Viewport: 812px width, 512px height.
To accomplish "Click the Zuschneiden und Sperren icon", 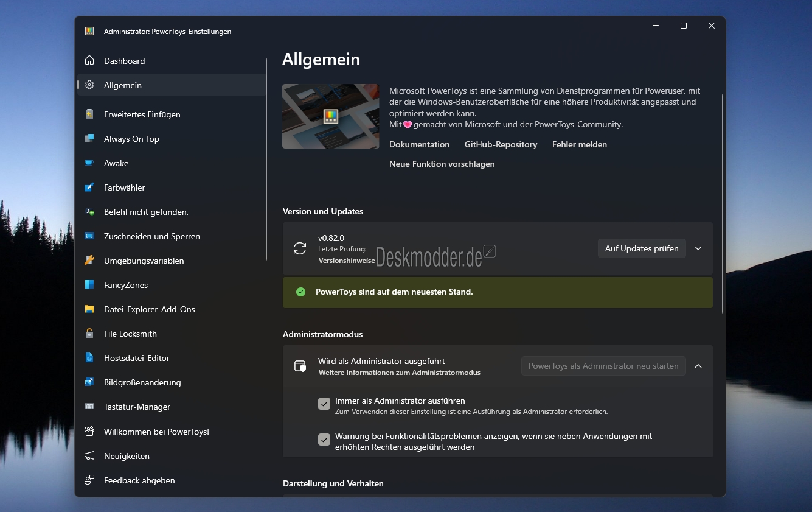I will point(89,236).
